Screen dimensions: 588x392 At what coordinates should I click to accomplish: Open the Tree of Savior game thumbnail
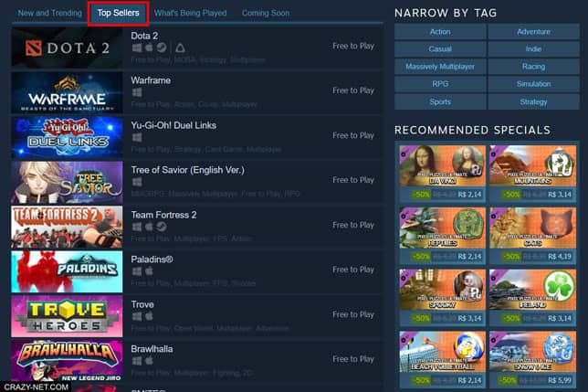tap(67, 183)
